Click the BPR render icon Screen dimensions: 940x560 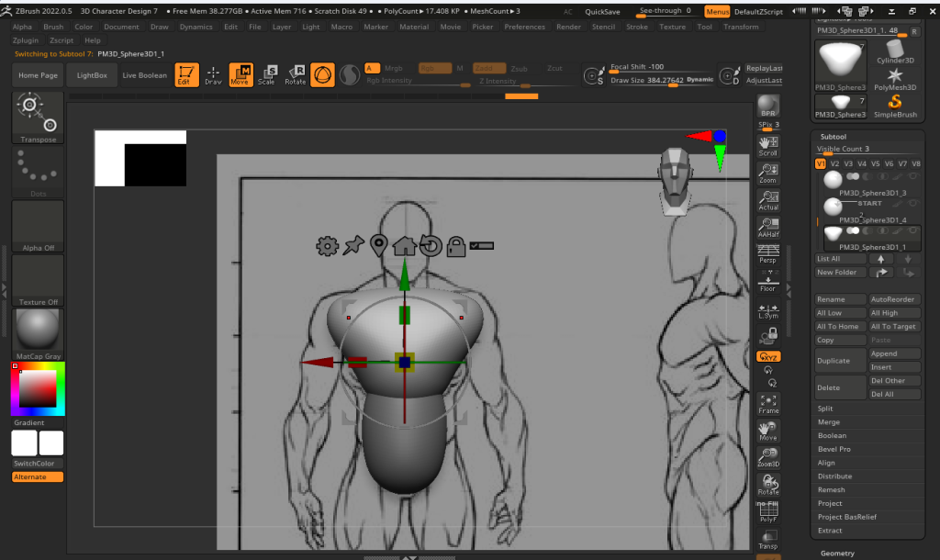click(x=768, y=106)
